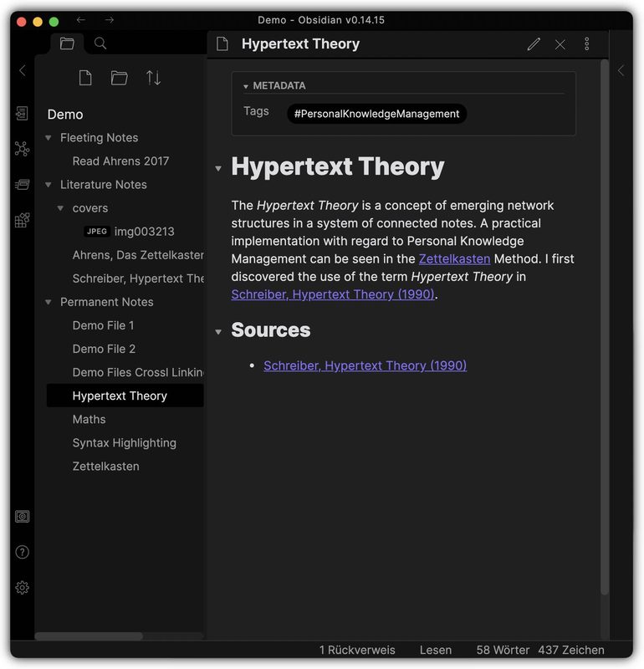Switch to edit mode with pencil icon
644x669 pixels.
pyautogui.click(x=534, y=44)
